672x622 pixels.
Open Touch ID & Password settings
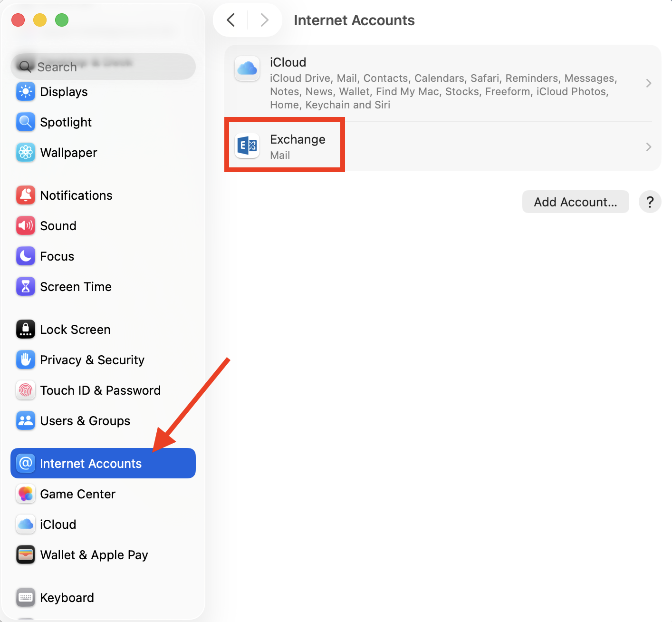[x=100, y=390]
